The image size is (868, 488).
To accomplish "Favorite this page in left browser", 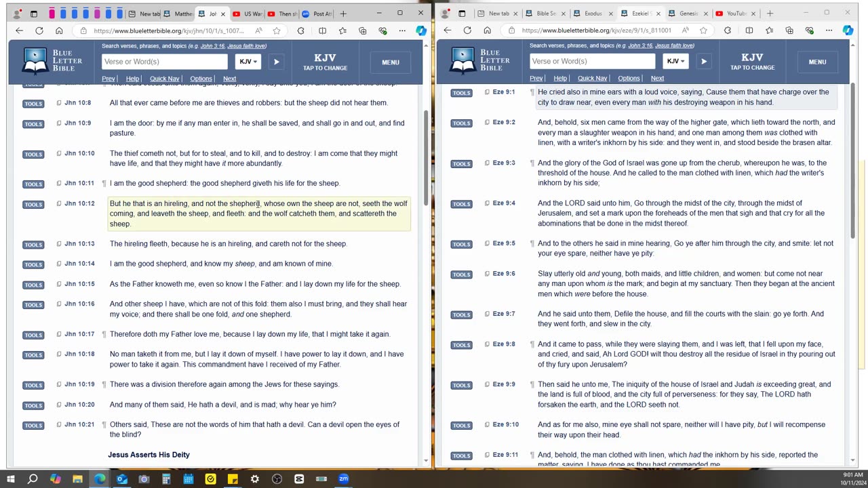I will point(276,30).
